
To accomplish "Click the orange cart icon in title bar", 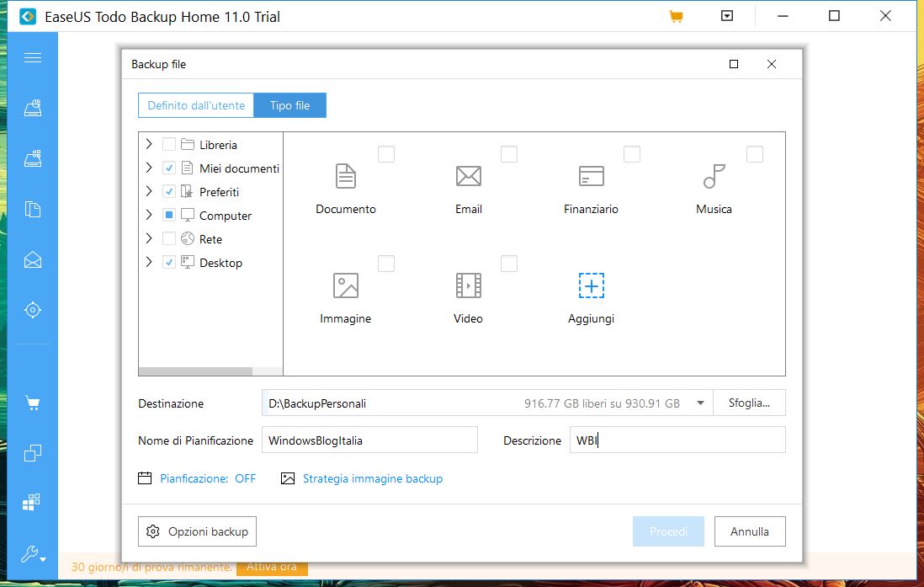I will pos(676,17).
